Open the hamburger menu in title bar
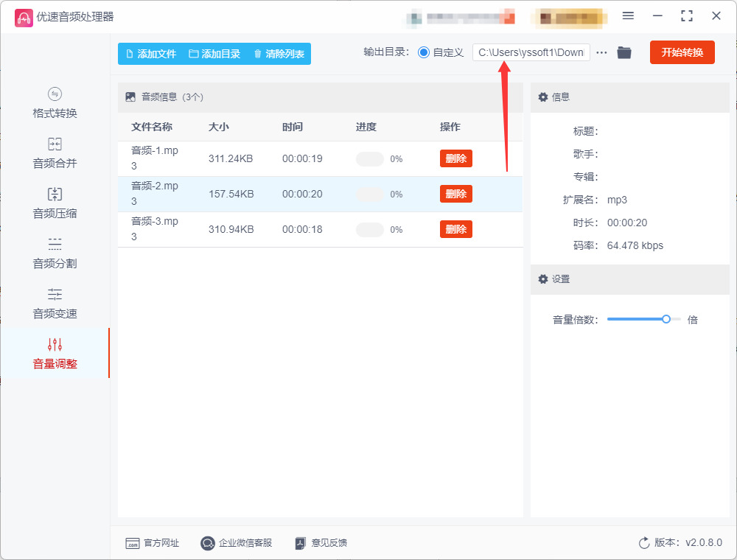 click(x=628, y=16)
